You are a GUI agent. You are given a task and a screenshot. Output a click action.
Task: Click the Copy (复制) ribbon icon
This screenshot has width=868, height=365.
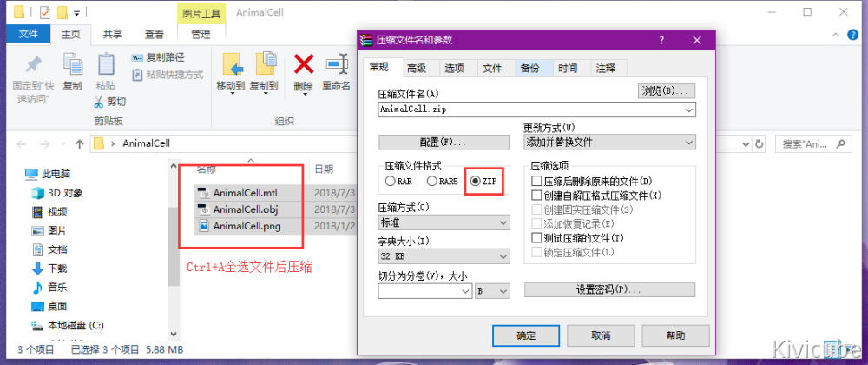pyautogui.click(x=72, y=65)
